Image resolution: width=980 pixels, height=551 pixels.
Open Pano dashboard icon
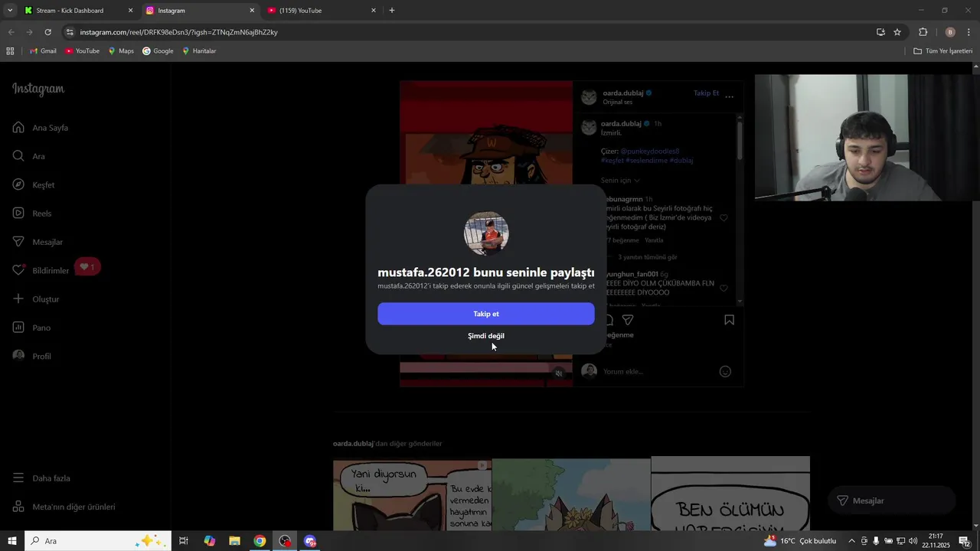(x=18, y=328)
